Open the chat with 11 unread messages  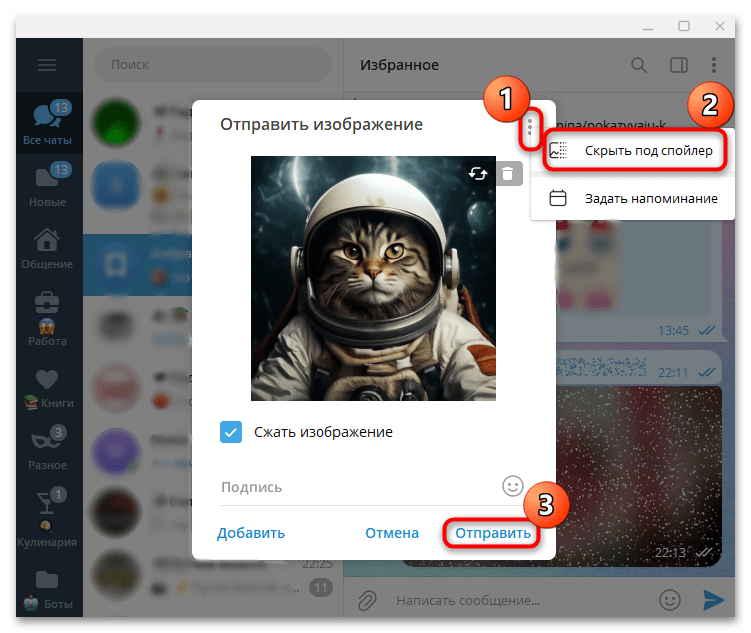213,576
